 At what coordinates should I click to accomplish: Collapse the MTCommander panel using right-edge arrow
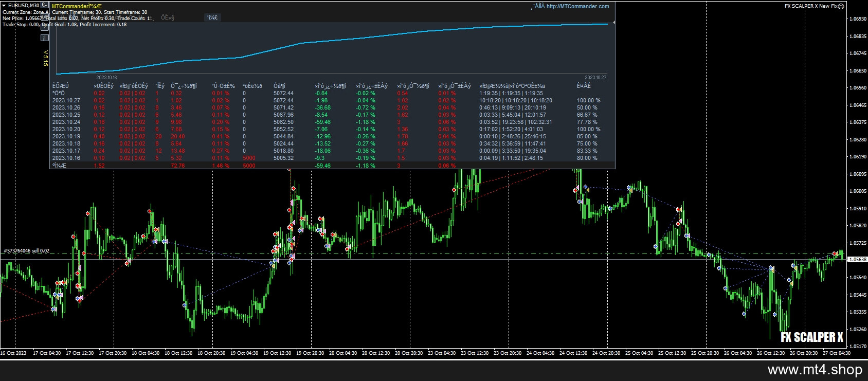pyautogui.click(x=614, y=23)
